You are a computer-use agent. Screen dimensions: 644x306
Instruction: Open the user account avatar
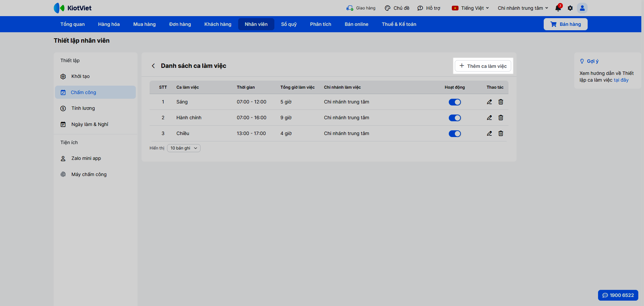[x=582, y=8]
